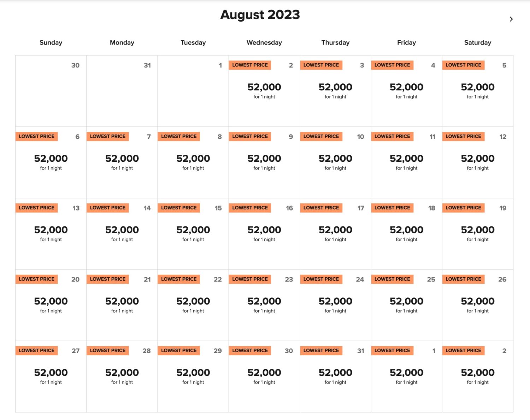Choose August 31 for 1 night
Image resolution: width=530 pixels, height=420 pixels.
tap(335, 376)
